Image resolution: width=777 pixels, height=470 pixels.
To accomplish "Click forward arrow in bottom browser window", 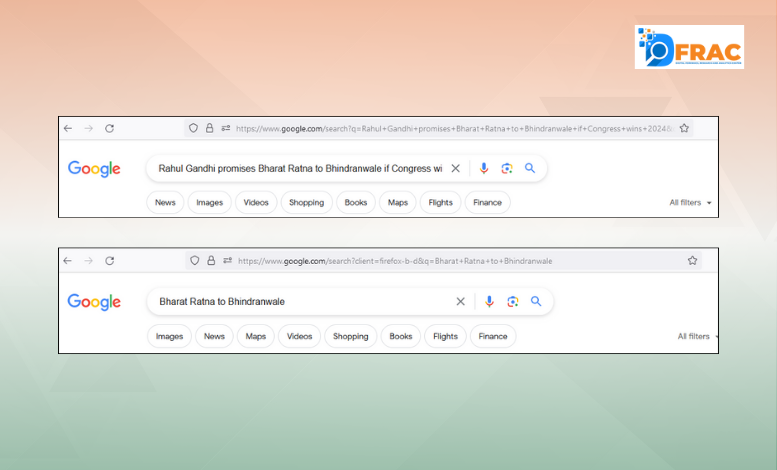I will pyautogui.click(x=89, y=261).
